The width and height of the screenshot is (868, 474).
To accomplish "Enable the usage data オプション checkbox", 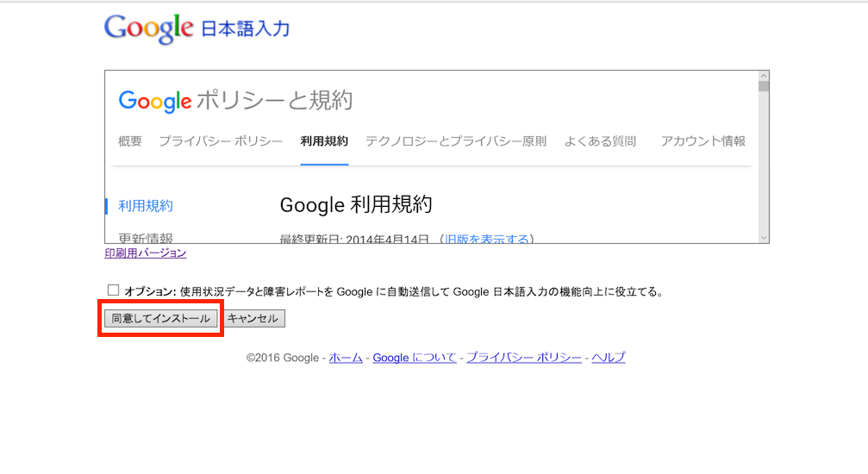I will point(113,290).
